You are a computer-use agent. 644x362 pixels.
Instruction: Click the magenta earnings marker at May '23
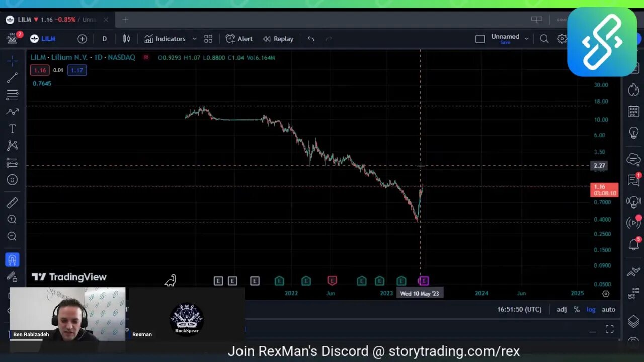click(424, 281)
